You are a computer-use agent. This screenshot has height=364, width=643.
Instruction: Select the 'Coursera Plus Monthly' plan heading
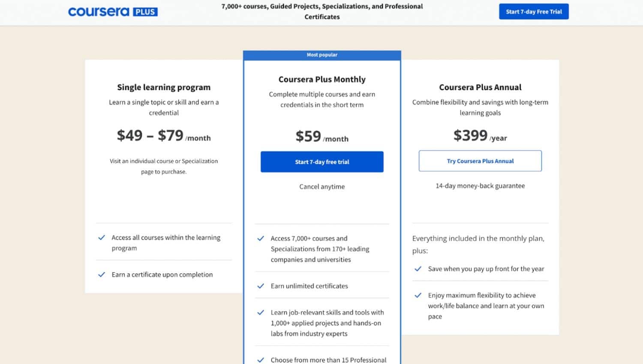(322, 79)
